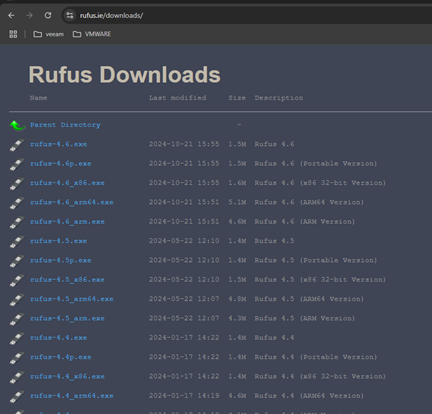Viewport: 432px width, 414px height.
Task: Click the USB icon beside rufus-4.5_arm.exe
Action: [17, 319]
